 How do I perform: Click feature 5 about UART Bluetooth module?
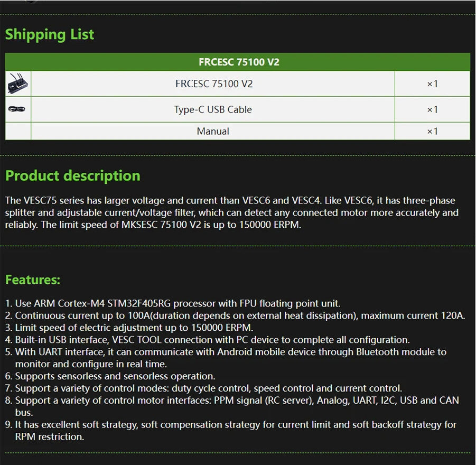[x=226, y=358]
